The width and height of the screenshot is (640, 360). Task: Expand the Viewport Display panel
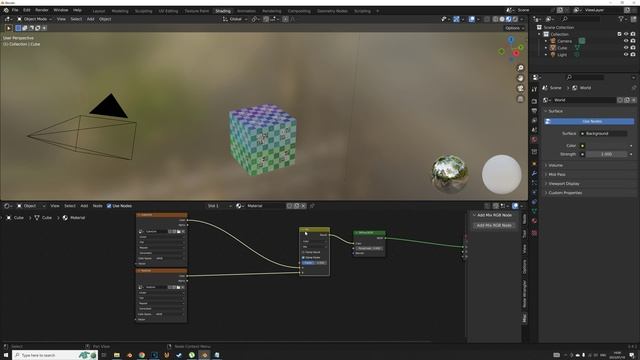point(564,184)
